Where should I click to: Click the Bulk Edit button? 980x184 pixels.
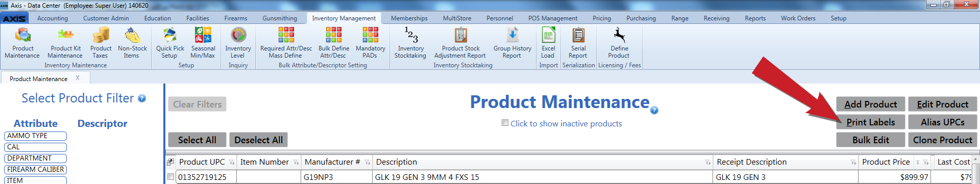[x=870, y=140]
